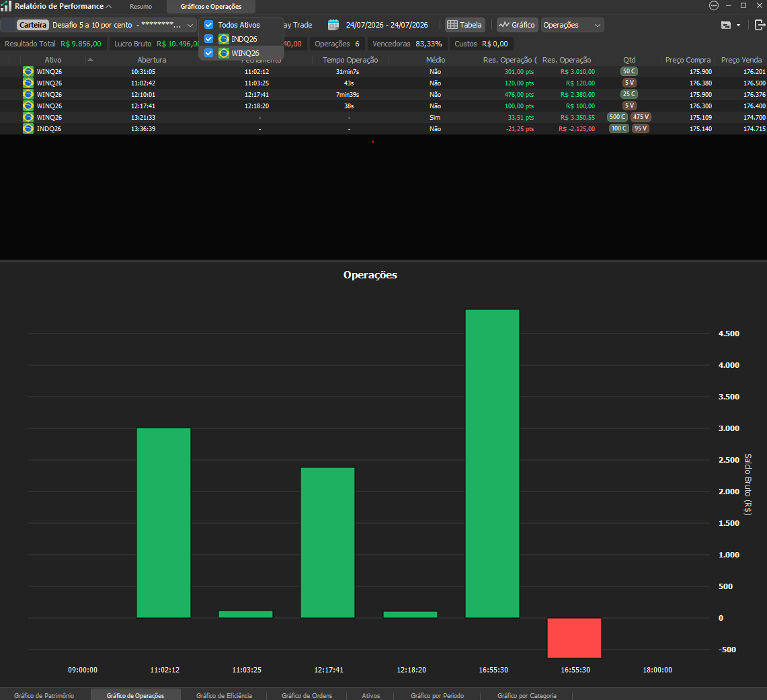
Task: Select the Gráfico de Patrimônio tab
Action: click(x=44, y=695)
